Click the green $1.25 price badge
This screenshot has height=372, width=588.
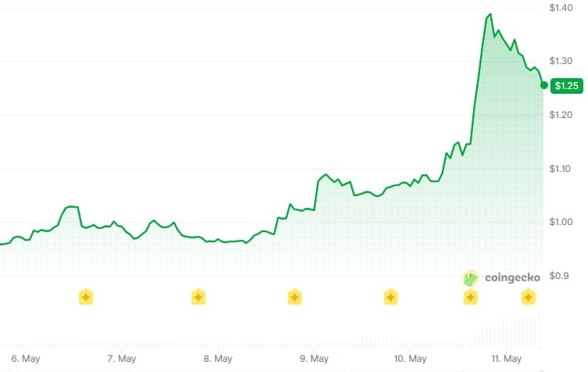[567, 86]
